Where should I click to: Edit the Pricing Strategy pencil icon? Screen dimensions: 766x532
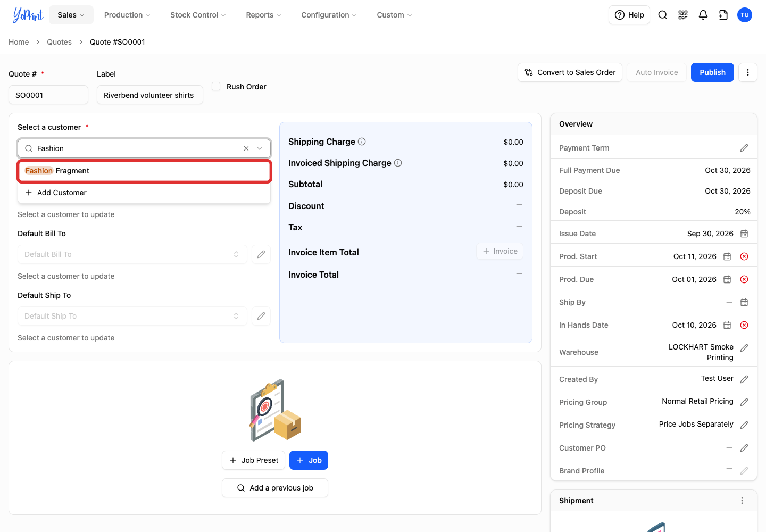pyautogui.click(x=744, y=425)
